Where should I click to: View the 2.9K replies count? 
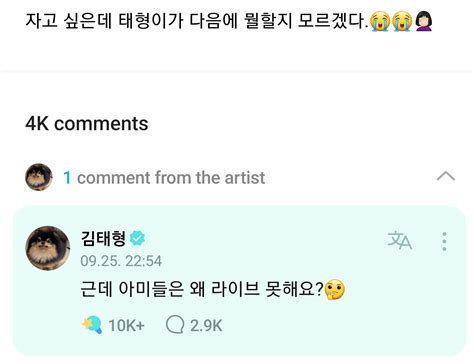pos(206,325)
